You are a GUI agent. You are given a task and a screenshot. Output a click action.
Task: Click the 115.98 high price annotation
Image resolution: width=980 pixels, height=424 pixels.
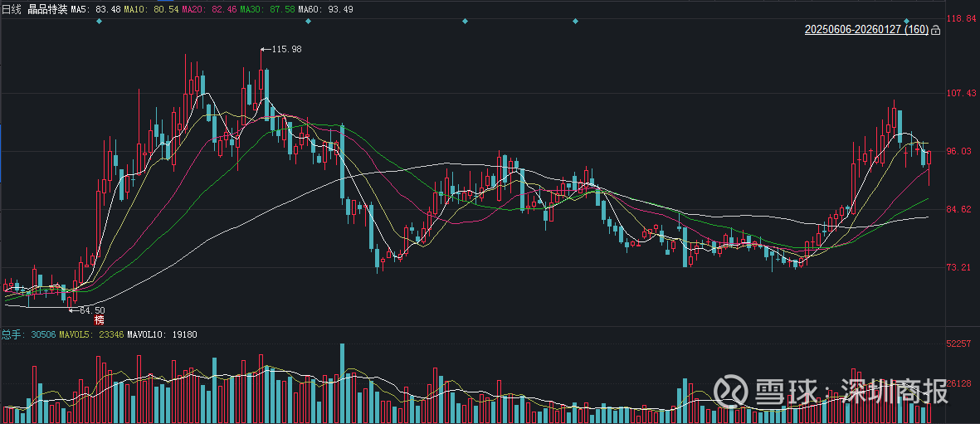286,50
